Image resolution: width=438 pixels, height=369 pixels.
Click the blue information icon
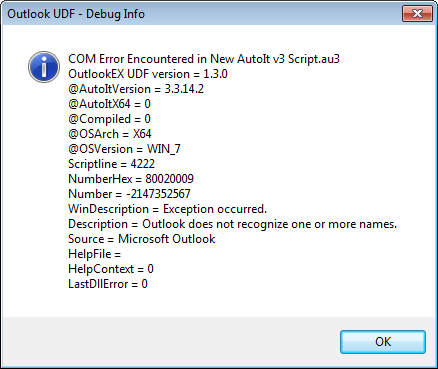coord(44,67)
